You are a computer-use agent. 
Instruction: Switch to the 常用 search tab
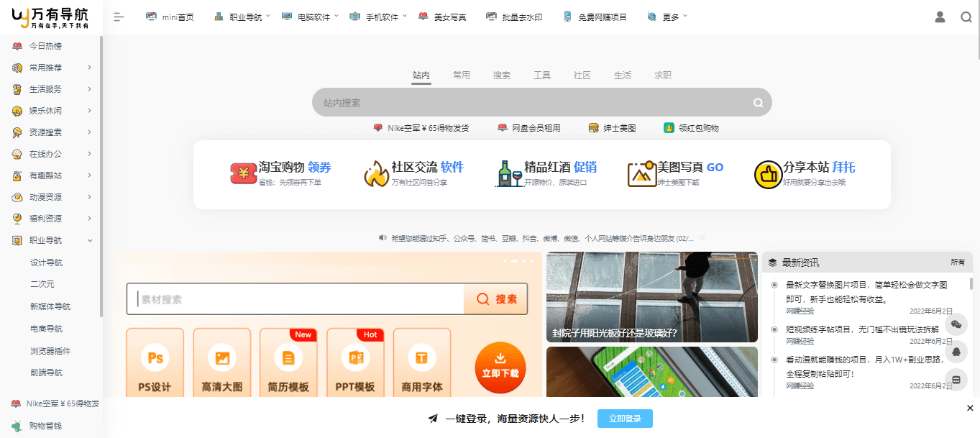pos(462,75)
